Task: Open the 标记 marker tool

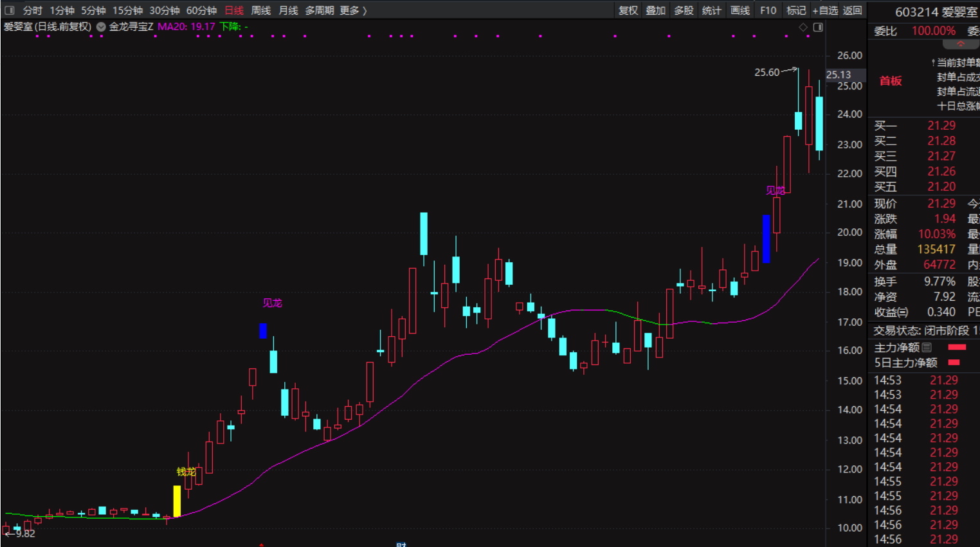Action: [795, 10]
